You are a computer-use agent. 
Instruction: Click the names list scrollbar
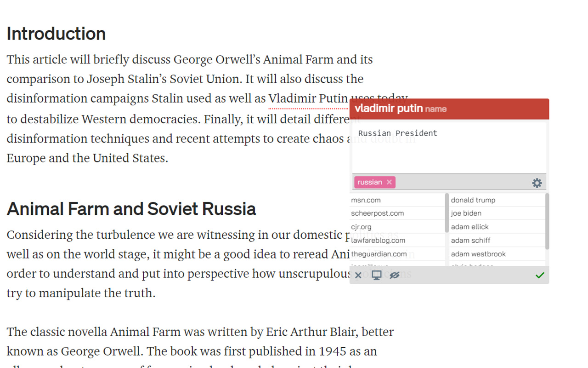click(x=547, y=221)
